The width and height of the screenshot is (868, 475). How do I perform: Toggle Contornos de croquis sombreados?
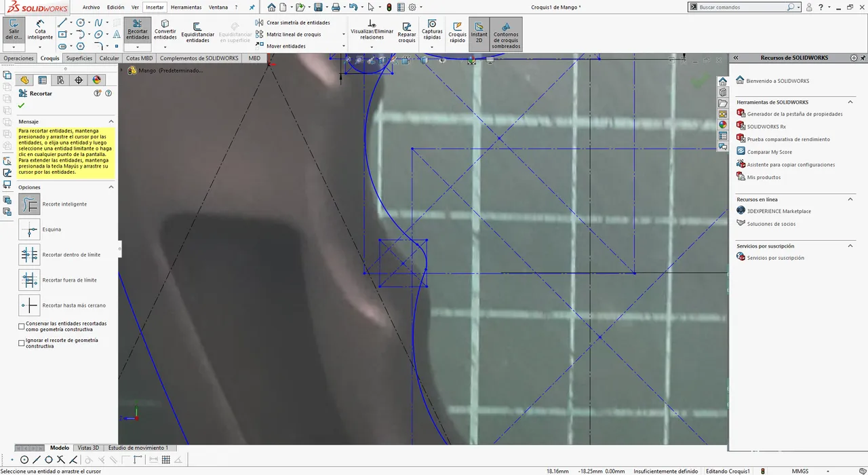506,34
